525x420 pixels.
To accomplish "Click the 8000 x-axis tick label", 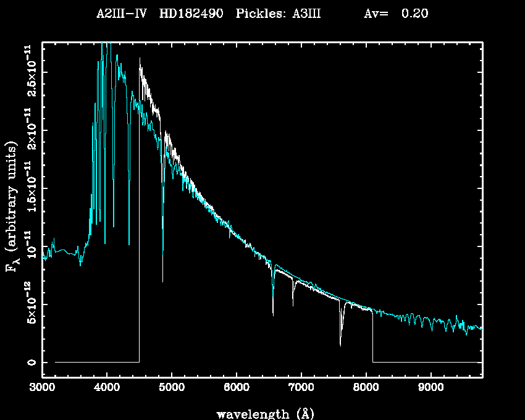I will 366,388.
